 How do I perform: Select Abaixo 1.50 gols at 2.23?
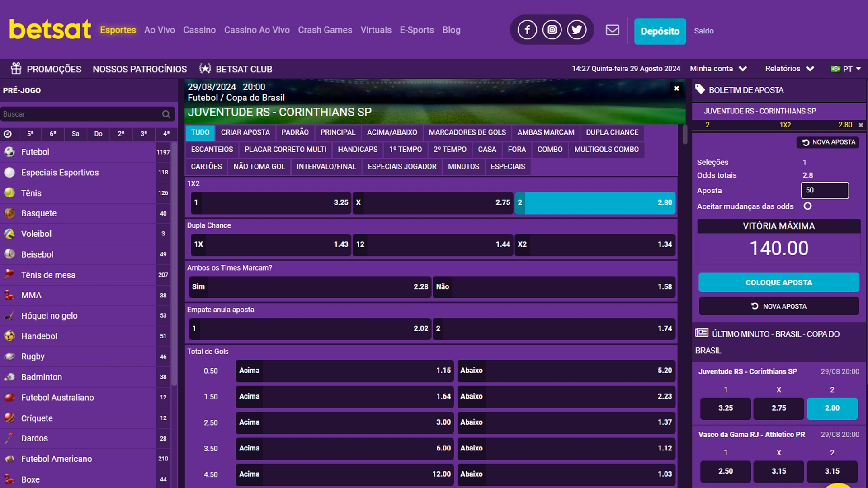(566, 396)
